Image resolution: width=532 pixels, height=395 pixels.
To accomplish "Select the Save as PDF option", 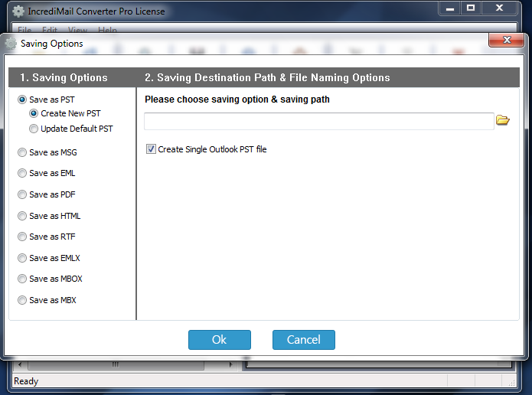I will pyautogui.click(x=22, y=194).
